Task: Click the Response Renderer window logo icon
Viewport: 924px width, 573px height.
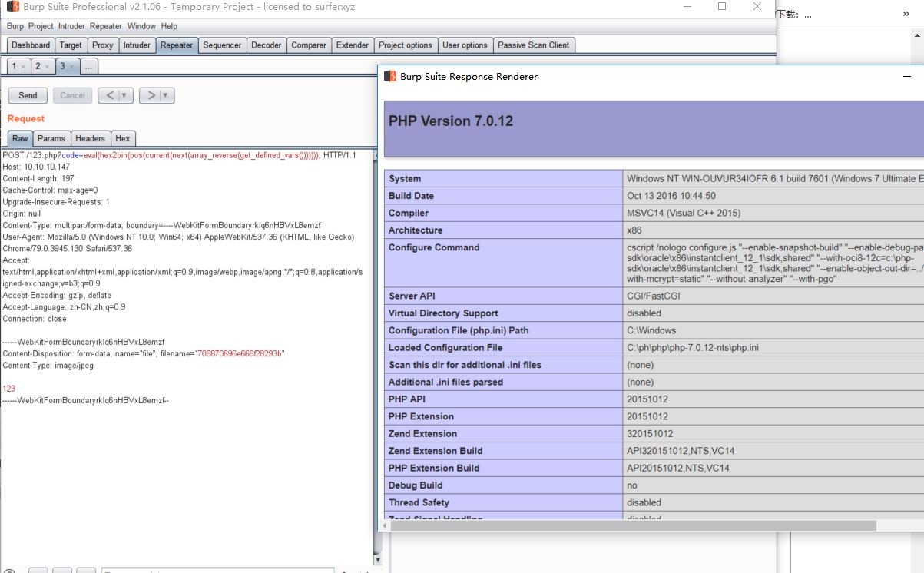Action: coord(390,76)
